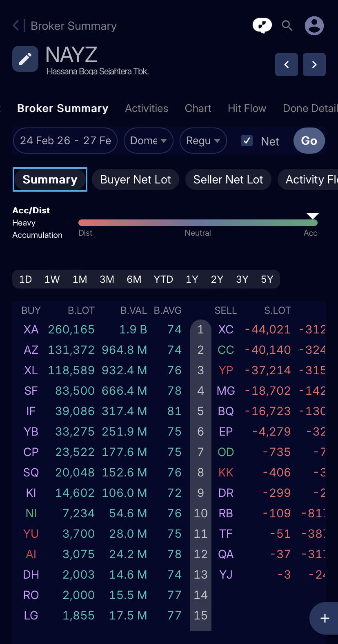The height and width of the screenshot is (644, 338).
Task: Tap broker XA in the buy column
Action: (31, 329)
